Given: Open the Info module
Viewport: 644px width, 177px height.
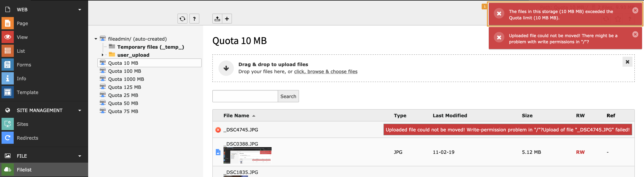Looking at the screenshot, I should coord(21,78).
